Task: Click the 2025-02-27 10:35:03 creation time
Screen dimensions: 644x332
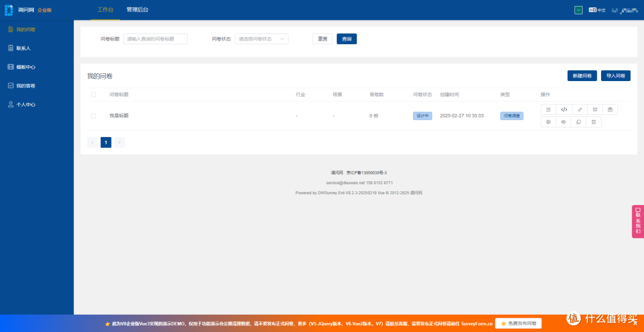Action: 462,116
